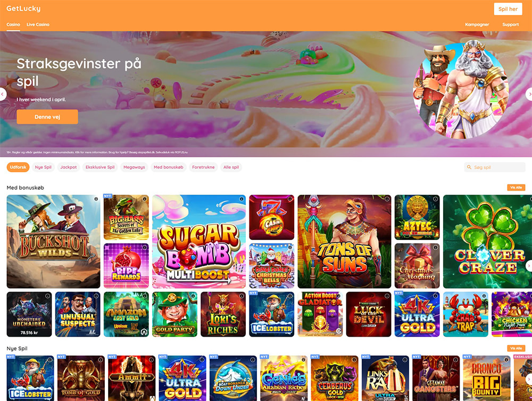Select the Nye Spil filter chip
Screen dimensions: 532x401
click(x=43, y=167)
